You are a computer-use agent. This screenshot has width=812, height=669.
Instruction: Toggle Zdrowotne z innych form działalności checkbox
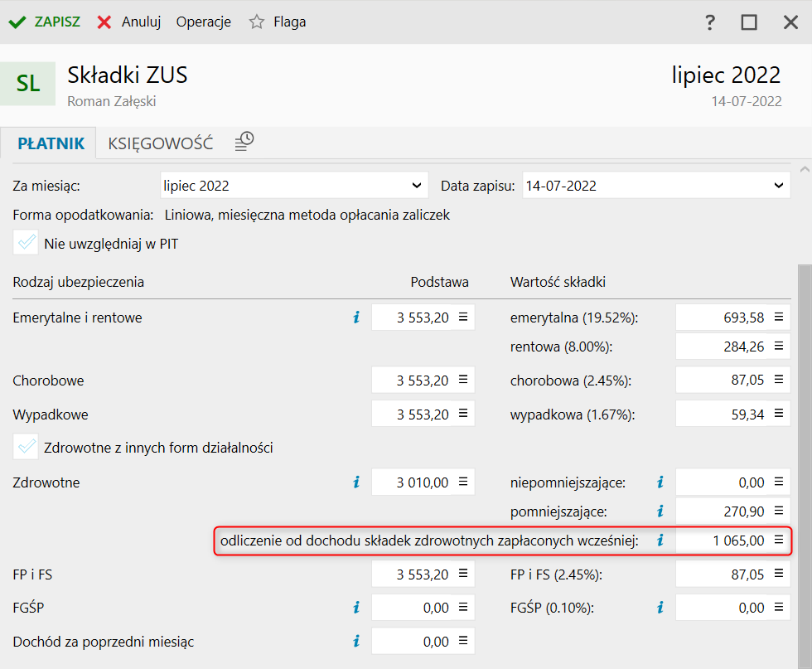[x=27, y=448]
